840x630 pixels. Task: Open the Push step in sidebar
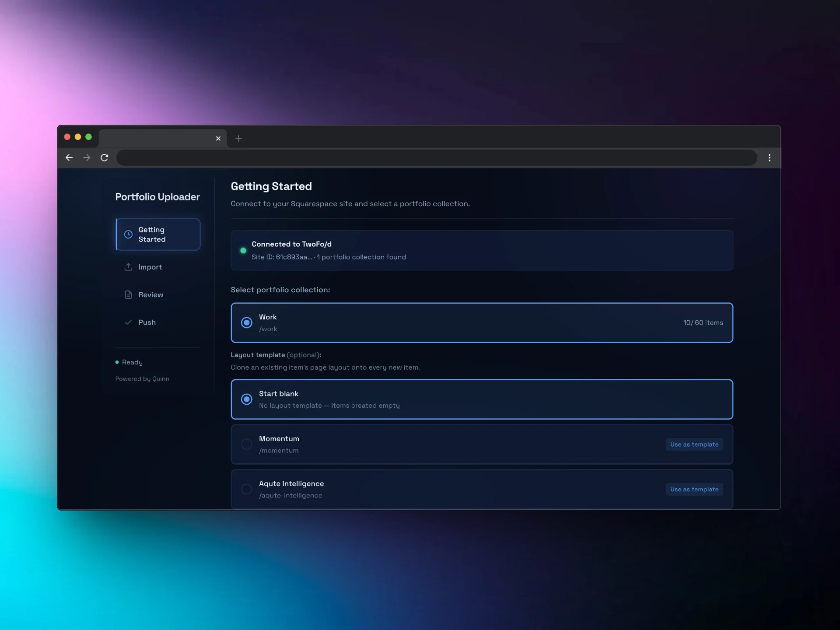[147, 322]
